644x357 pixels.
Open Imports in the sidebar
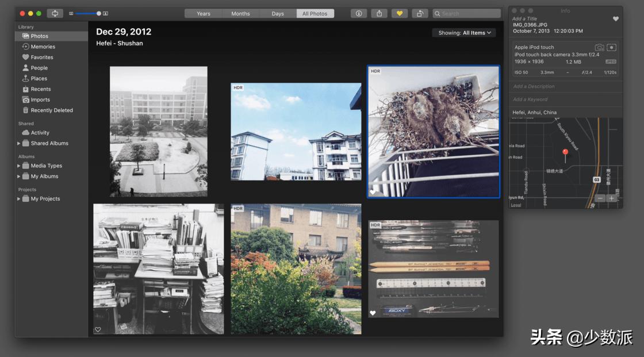tap(40, 99)
